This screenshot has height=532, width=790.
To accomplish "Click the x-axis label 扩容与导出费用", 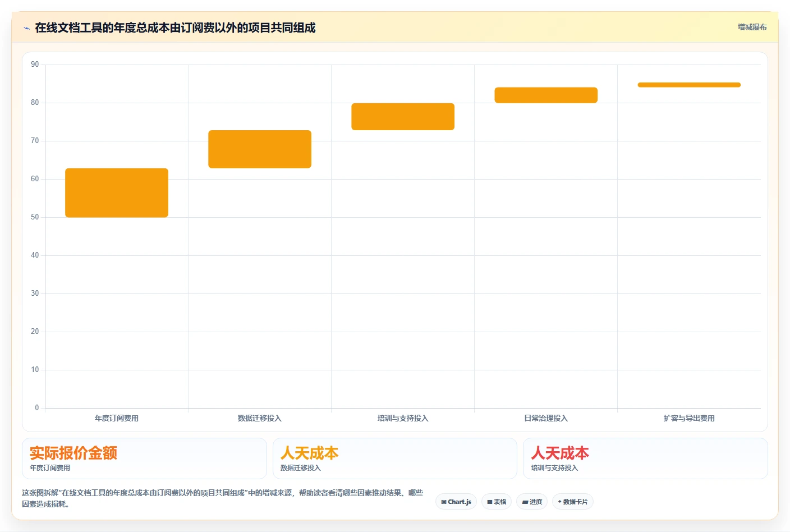I will tap(689, 418).
